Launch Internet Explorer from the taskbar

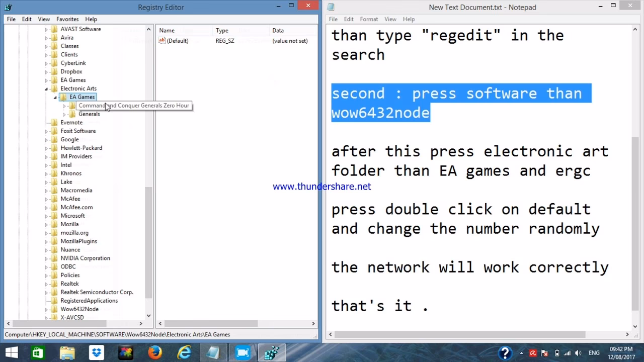point(184,352)
